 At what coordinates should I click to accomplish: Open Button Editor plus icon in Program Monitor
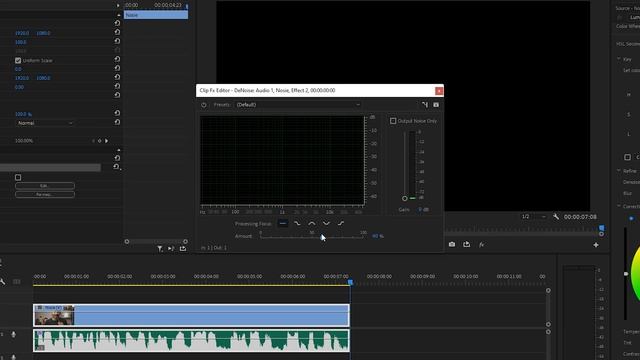(596, 245)
